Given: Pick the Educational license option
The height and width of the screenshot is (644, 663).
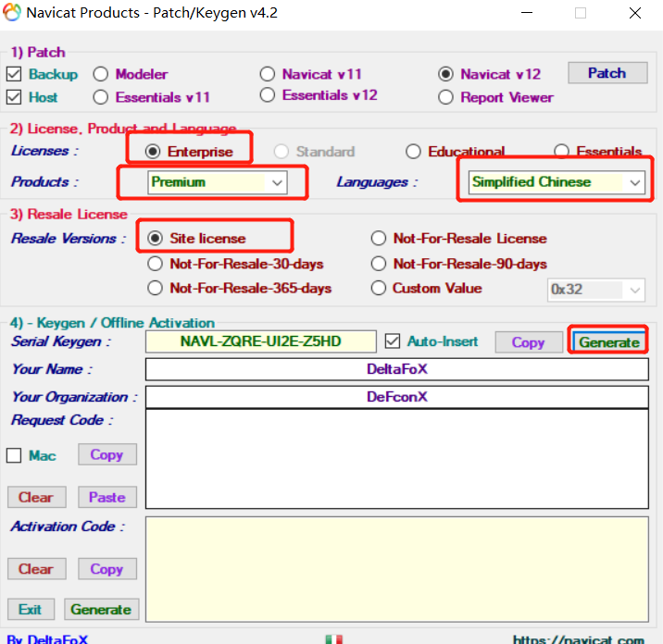Looking at the screenshot, I should [x=413, y=151].
